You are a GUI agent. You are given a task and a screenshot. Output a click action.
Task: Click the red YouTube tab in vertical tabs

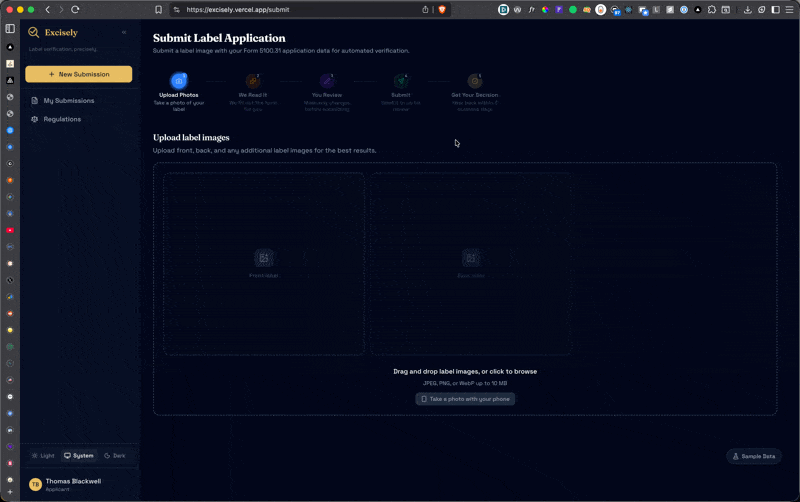tap(10, 231)
